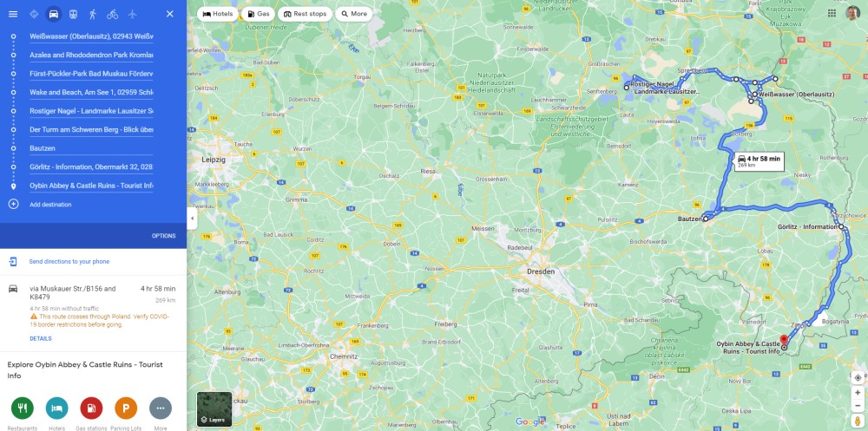Click the Bautzen waypoint marker on map

point(705,219)
